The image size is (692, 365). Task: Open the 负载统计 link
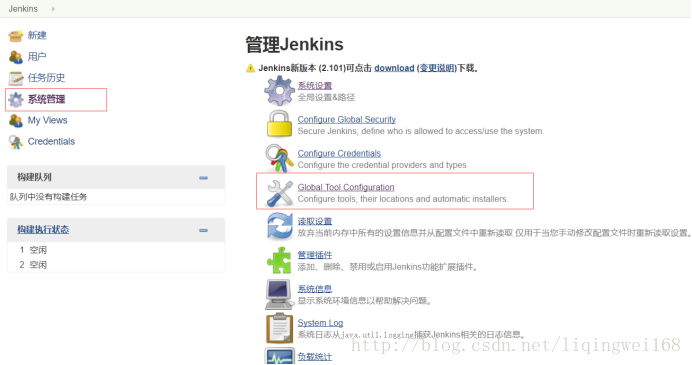click(315, 357)
